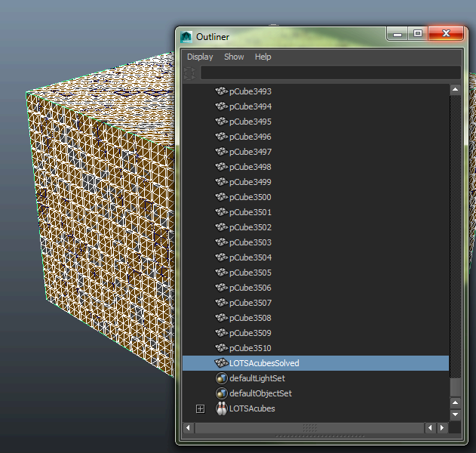Select the pCube3494 label
Screen dimensions: 476x453
[x=250, y=106]
